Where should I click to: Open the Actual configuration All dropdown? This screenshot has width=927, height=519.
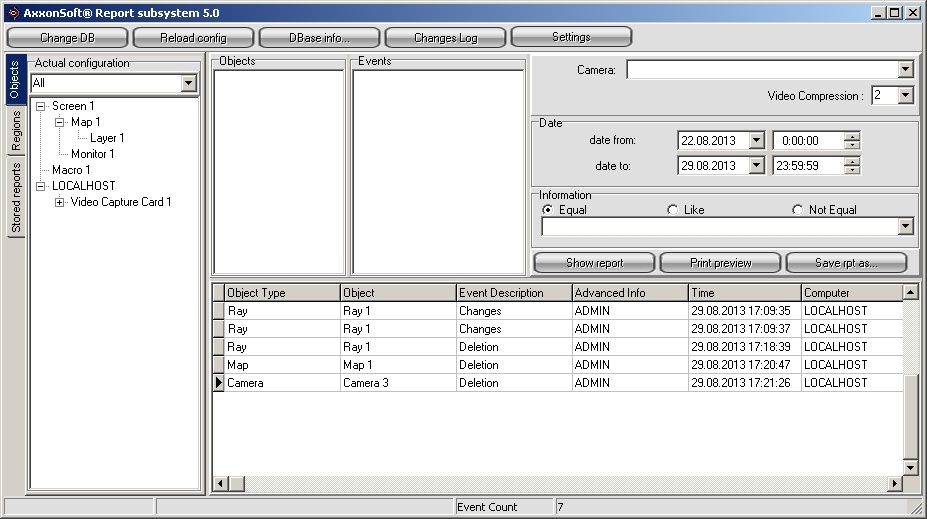(188, 83)
